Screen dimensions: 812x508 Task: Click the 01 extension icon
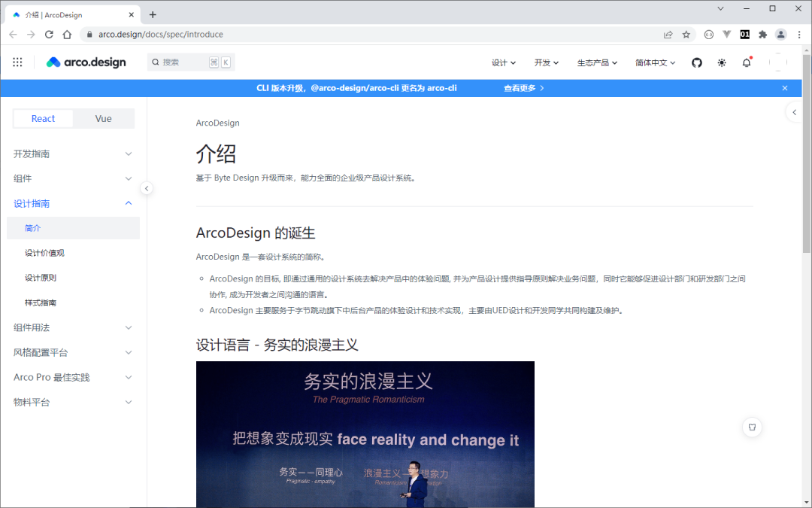744,34
